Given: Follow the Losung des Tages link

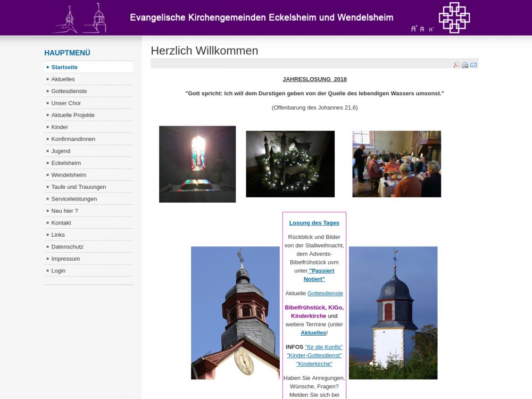Looking at the screenshot, I should (x=314, y=223).
